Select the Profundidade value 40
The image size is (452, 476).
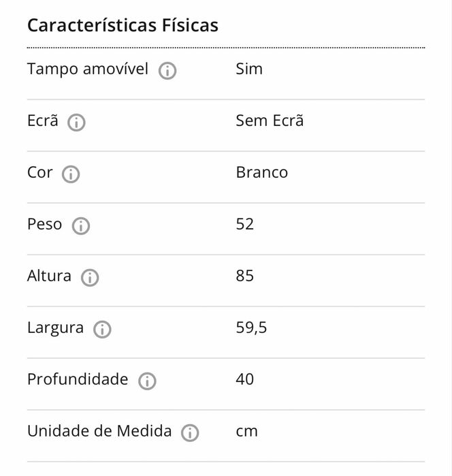coord(244,380)
